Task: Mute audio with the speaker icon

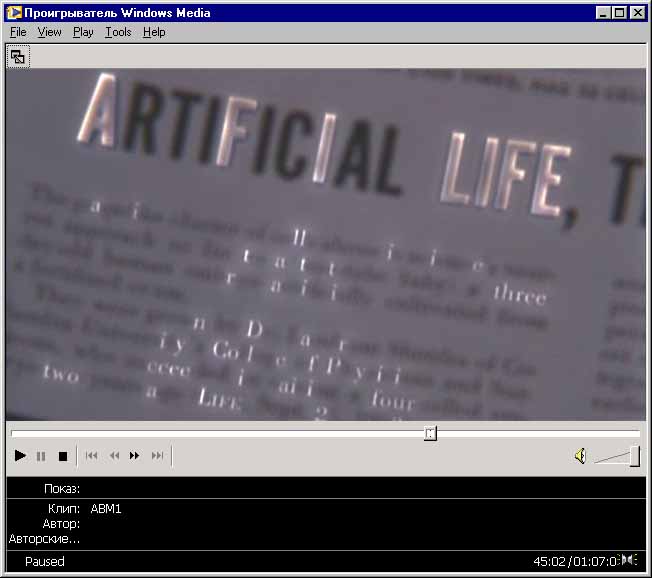Action: pyautogui.click(x=580, y=456)
